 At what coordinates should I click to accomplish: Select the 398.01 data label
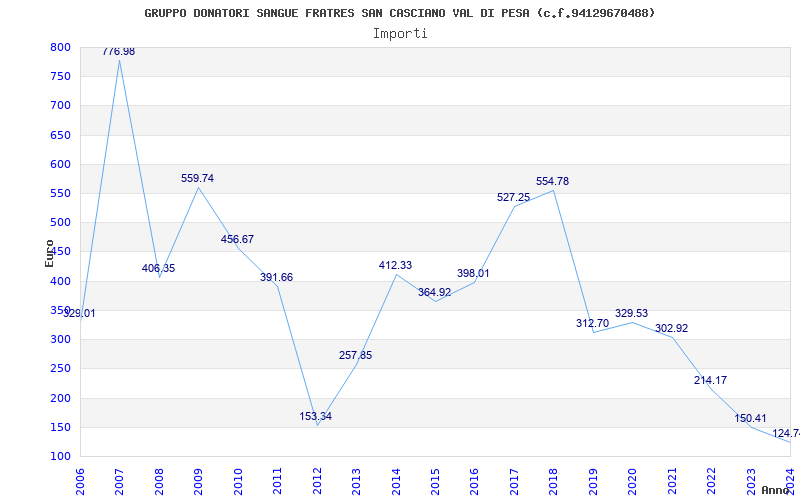coord(473,273)
